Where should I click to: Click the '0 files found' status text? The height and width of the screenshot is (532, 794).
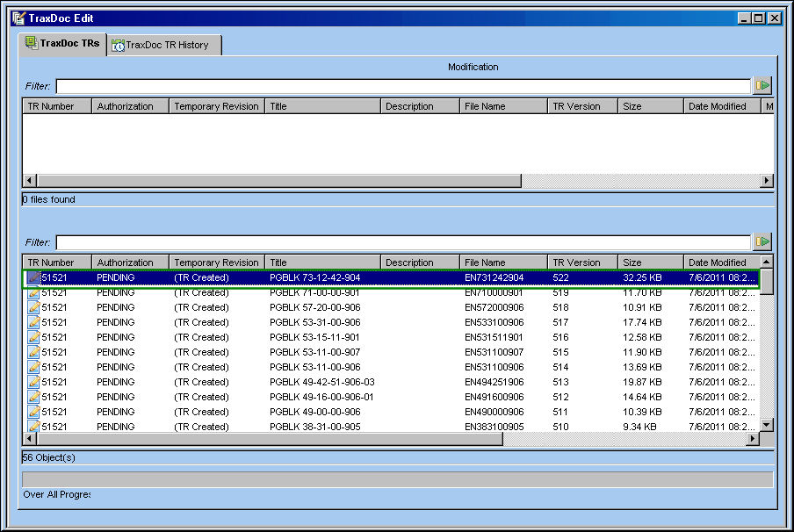pyautogui.click(x=48, y=199)
